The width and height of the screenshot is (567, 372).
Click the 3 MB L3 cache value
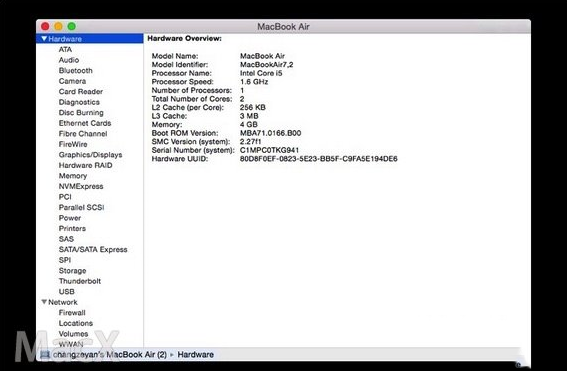coord(249,116)
